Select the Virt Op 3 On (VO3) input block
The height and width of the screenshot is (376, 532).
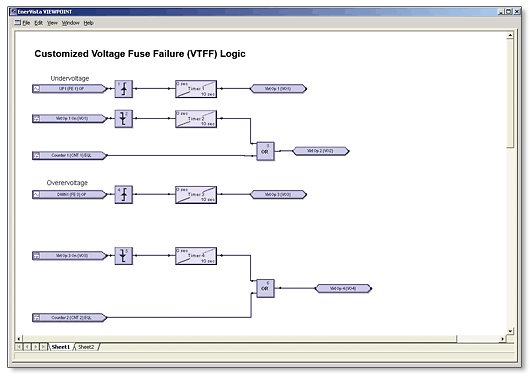[70, 256]
